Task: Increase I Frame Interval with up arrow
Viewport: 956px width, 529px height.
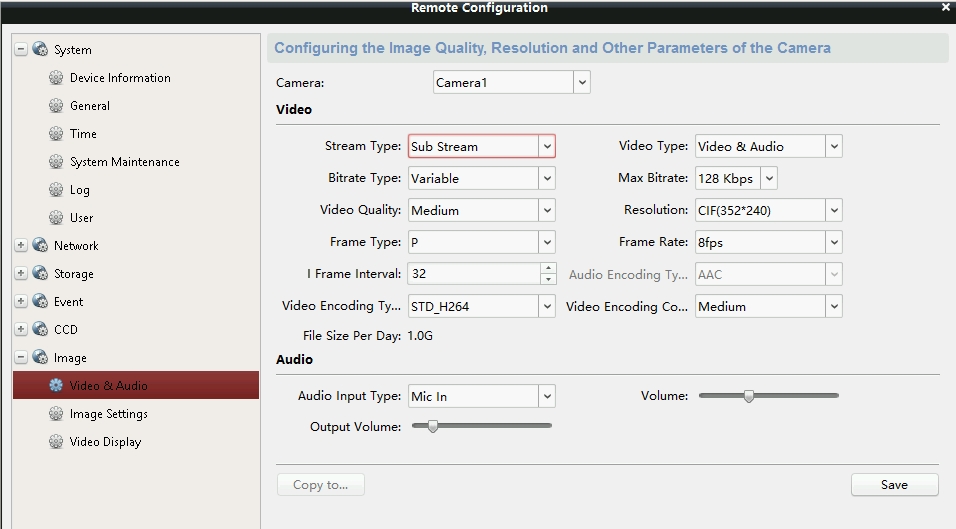Action: click(x=548, y=269)
